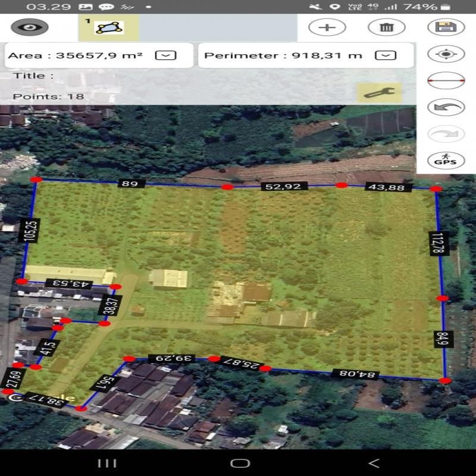Delete measurement with the trash icon
Viewport: 476px width, 476px height.
pyautogui.click(x=386, y=27)
